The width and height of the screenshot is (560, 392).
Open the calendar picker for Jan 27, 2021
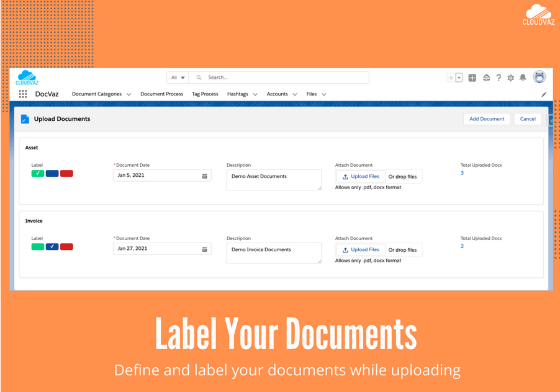click(205, 249)
